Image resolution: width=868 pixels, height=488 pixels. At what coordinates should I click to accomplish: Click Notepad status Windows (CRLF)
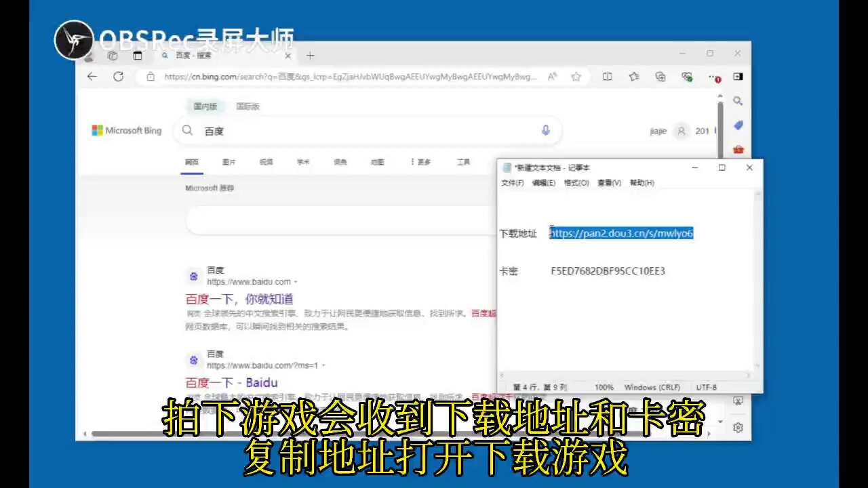[x=652, y=387]
